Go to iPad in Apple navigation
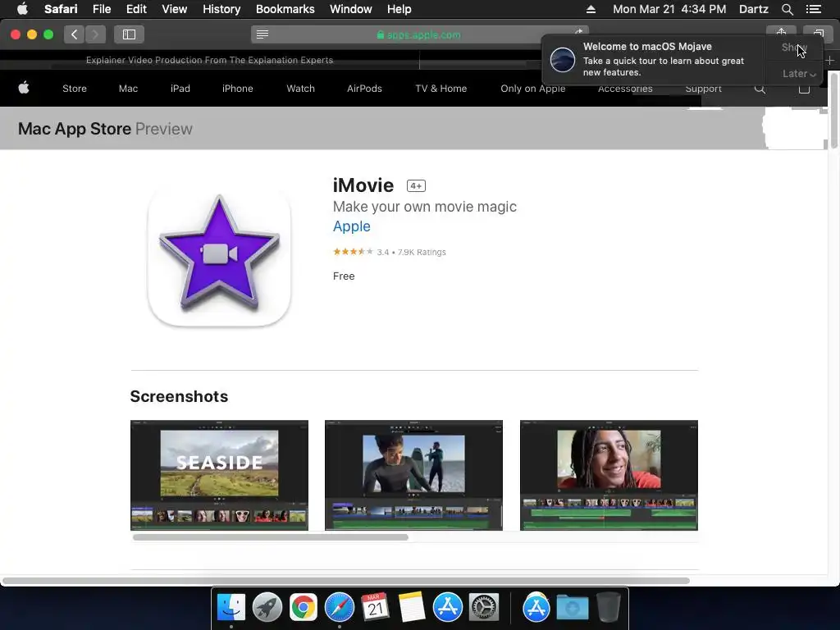This screenshot has height=630, width=840. (x=180, y=89)
